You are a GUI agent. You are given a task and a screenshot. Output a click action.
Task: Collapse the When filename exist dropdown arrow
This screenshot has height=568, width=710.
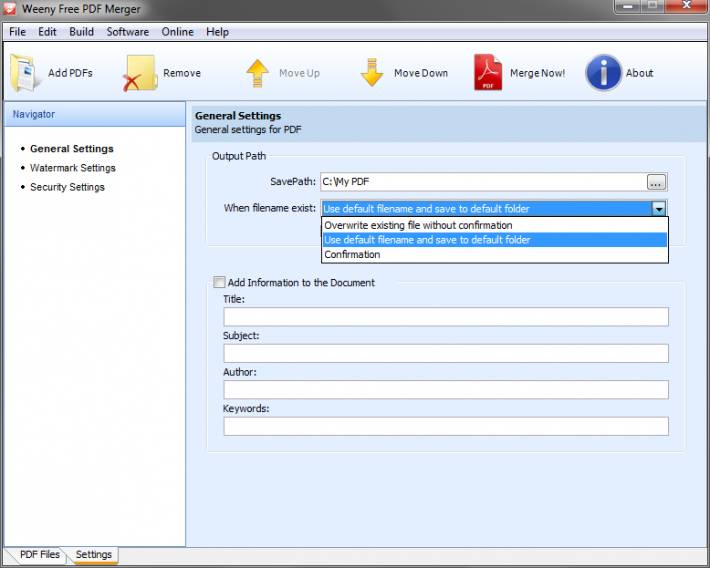pos(659,208)
